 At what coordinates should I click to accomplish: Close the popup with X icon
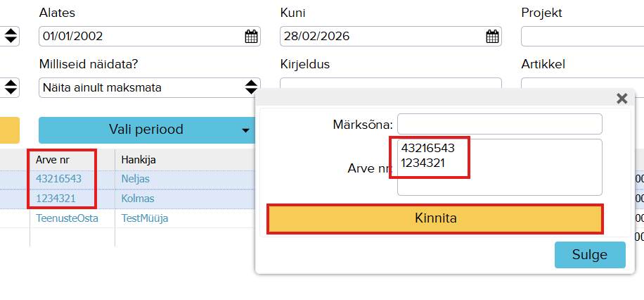(622, 99)
